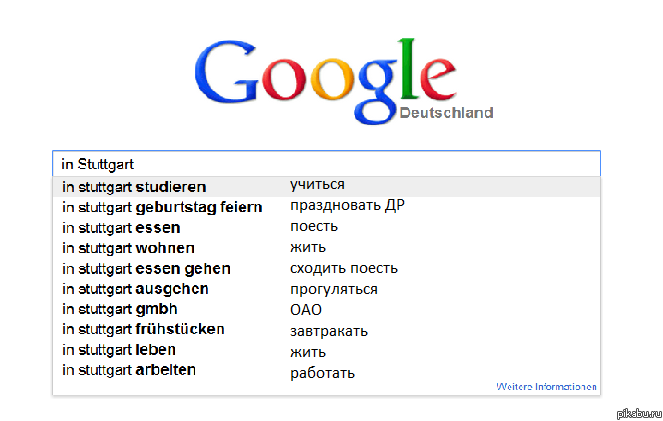Viewport: 663px width, 421px height.
Task: Click the Russian text 'праздновать ДР'
Action: pyautogui.click(x=347, y=206)
